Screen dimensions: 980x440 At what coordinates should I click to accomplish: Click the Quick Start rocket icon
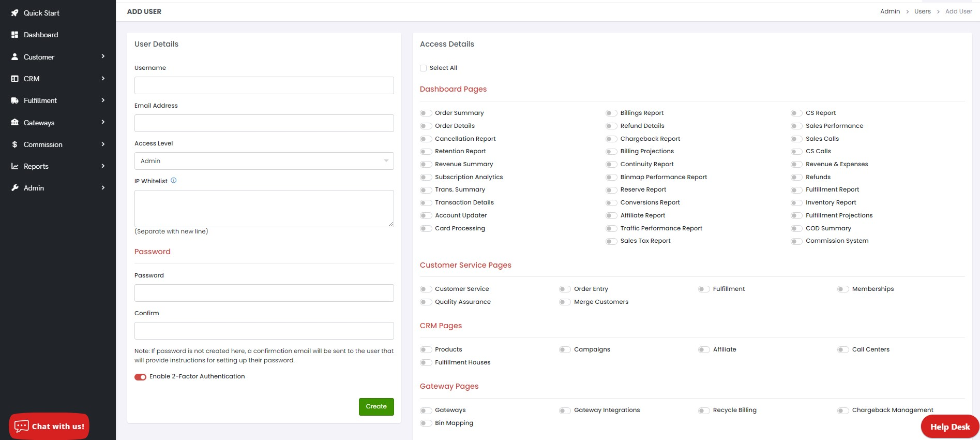coord(14,13)
